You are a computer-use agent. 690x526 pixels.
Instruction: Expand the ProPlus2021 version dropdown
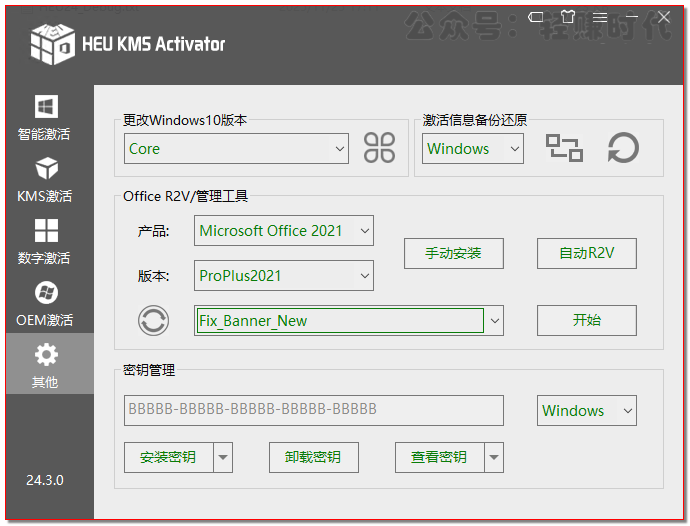click(364, 276)
